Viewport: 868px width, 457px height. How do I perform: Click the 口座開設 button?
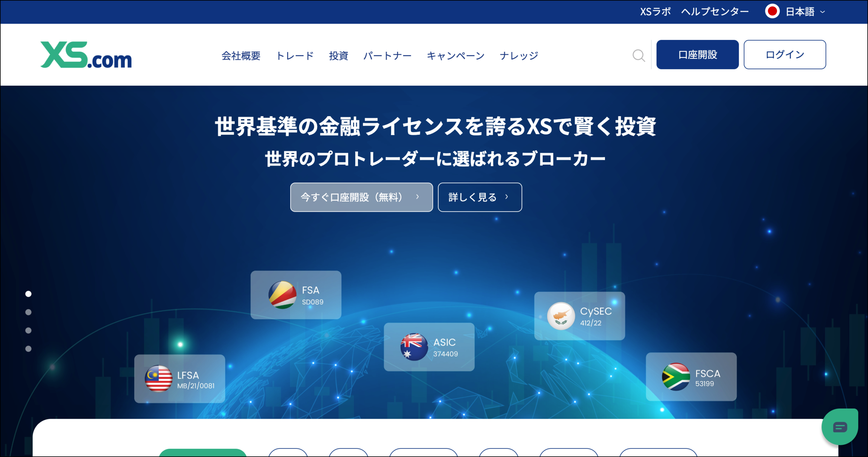pyautogui.click(x=697, y=54)
